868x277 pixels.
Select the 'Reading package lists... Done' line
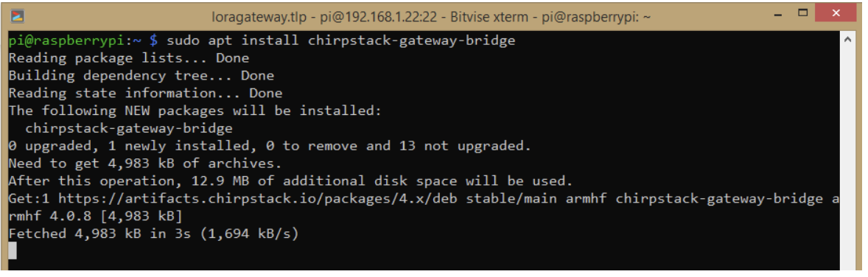(x=128, y=58)
